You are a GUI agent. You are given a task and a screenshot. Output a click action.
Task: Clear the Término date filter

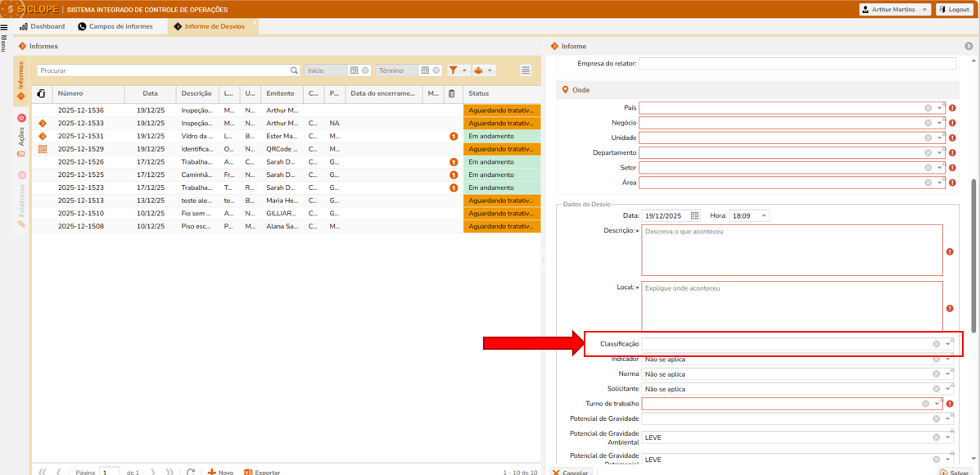436,70
